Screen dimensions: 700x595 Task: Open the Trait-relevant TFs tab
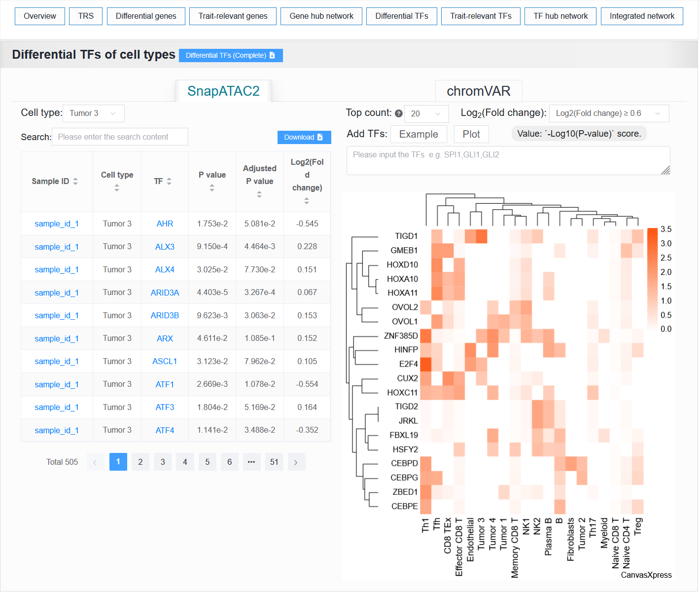pyautogui.click(x=481, y=16)
